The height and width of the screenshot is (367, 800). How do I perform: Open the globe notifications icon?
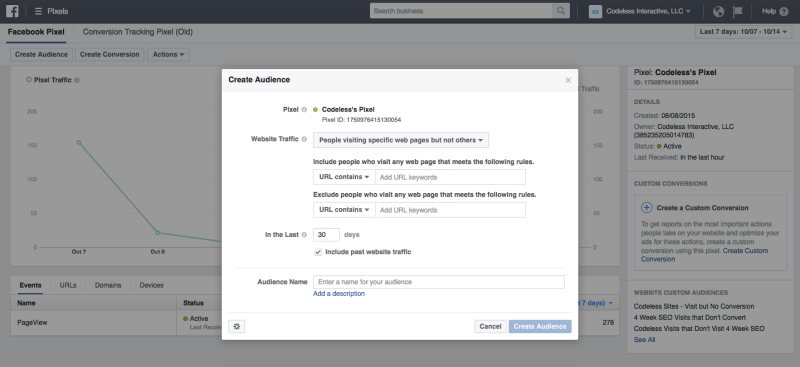click(718, 11)
